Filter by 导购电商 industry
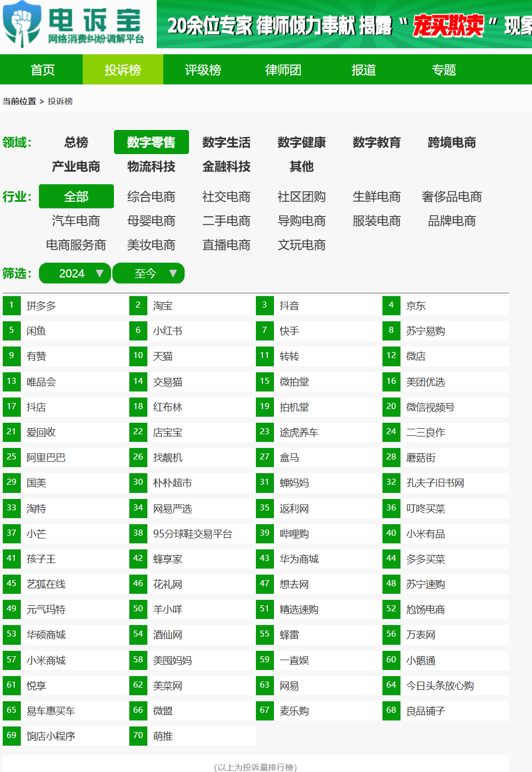Image resolution: width=532 pixels, height=772 pixels. [302, 221]
